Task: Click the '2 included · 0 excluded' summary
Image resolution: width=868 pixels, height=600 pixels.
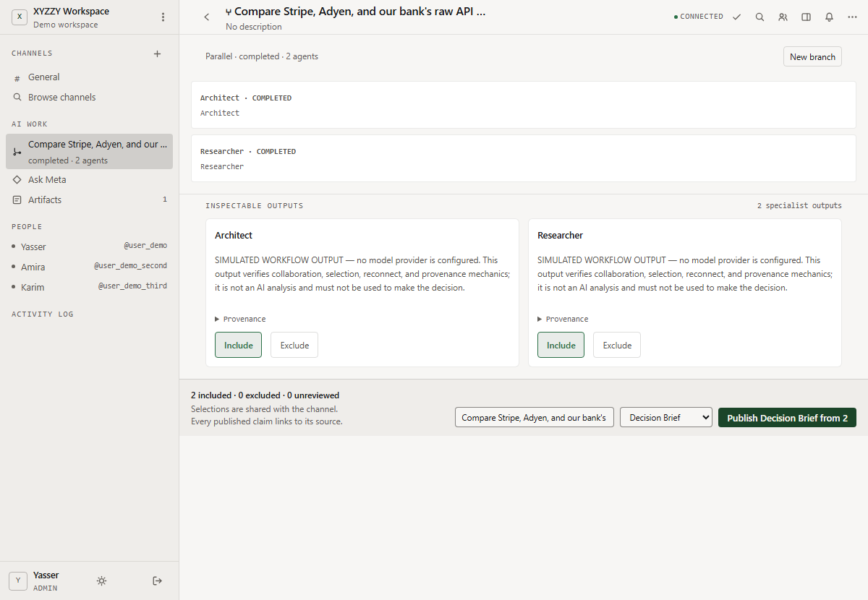Action: [x=265, y=395]
